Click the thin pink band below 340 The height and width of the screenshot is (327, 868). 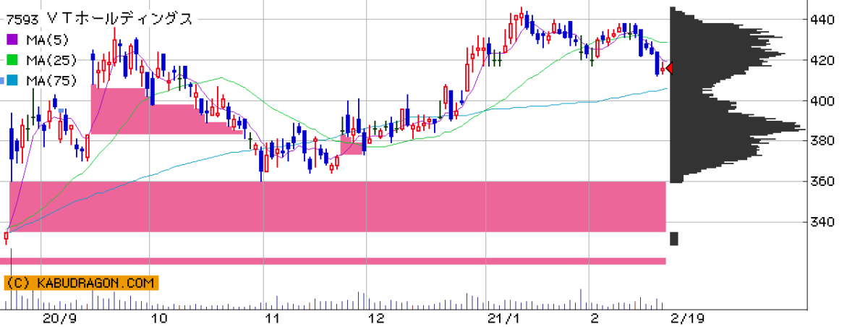[x=333, y=261]
